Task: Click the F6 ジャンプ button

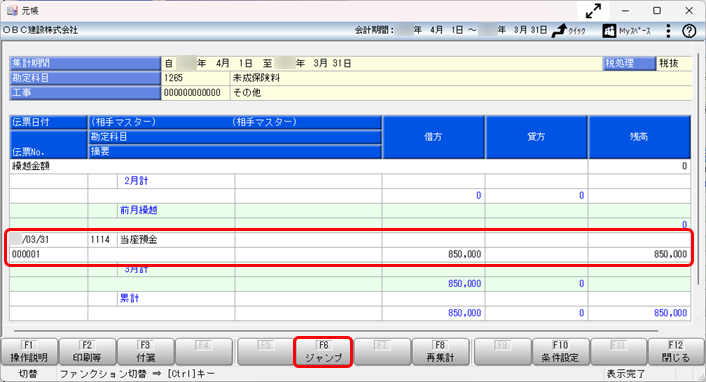Action: (323, 351)
